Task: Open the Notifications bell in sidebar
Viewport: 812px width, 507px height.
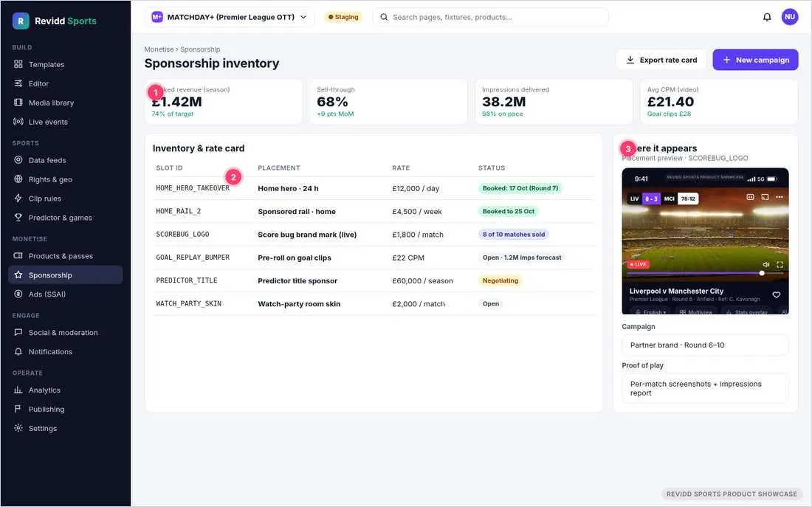Action: click(x=18, y=351)
